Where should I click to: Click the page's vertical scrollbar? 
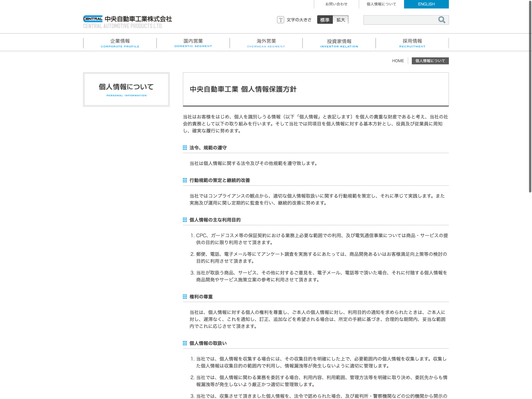click(x=530, y=96)
